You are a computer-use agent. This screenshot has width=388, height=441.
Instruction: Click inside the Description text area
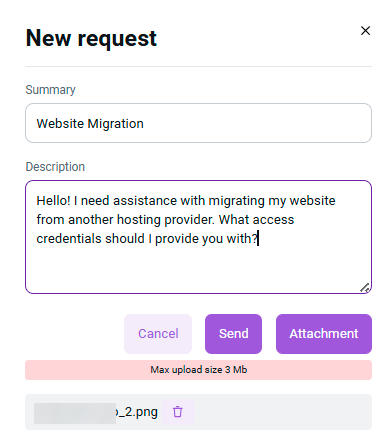click(x=198, y=237)
